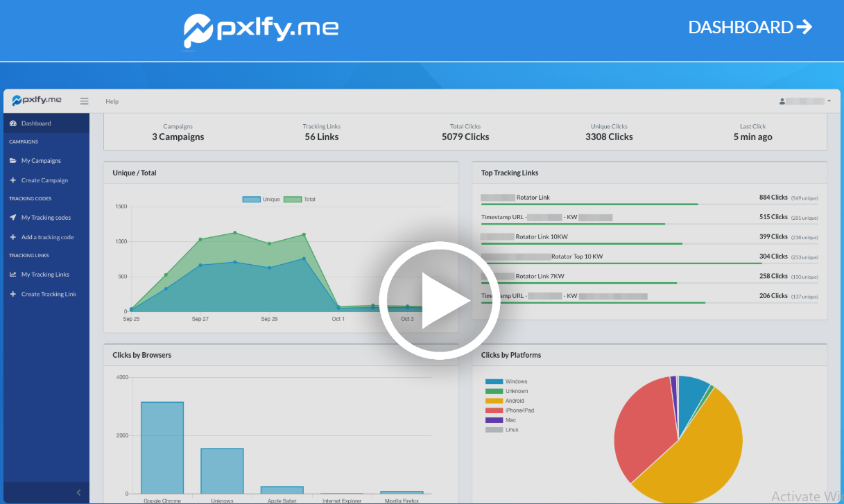
Task: Click the Android color swatch in the platforms legend
Action: (493, 400)
